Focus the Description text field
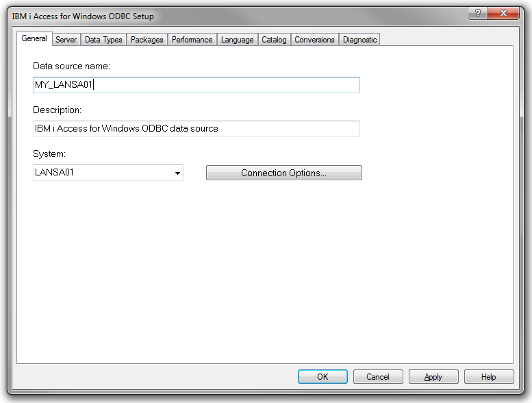This screenshot has width=532, height=403. click(x=196, y=129)
